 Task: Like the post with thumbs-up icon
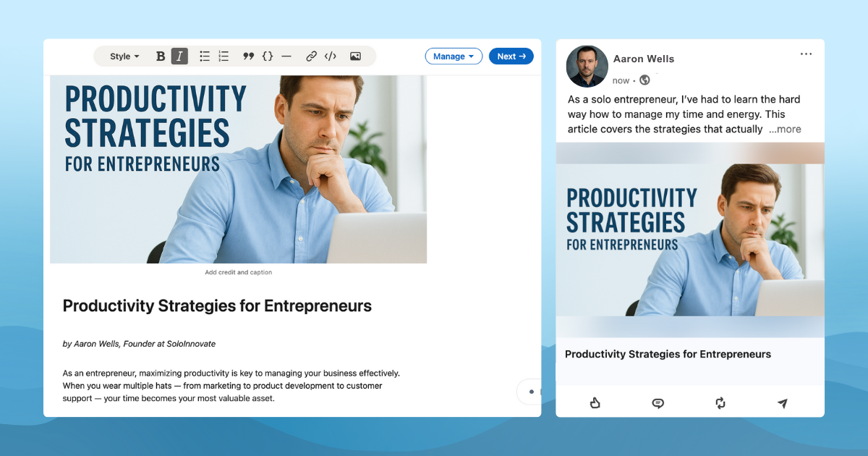tap(595, 403)
